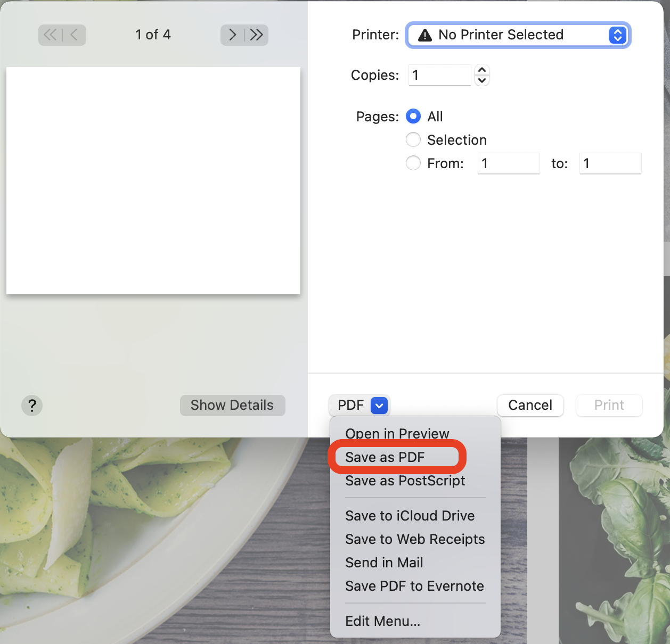This screenshot has width=670, height=644.
Task: Choose Save to iCloud Drive
Action: pyautogui.click(x=410, y=516)
